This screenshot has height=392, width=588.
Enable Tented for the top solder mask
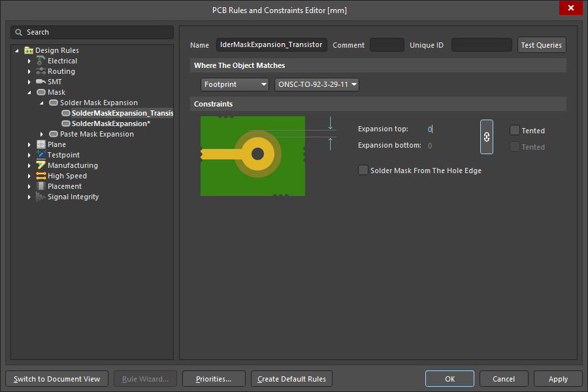(514, 130)
